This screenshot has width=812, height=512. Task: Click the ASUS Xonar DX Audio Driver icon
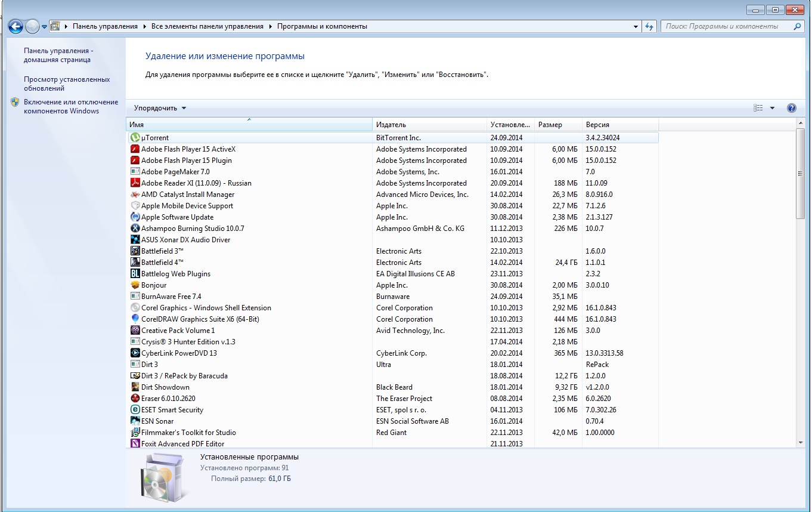[135, 240]
